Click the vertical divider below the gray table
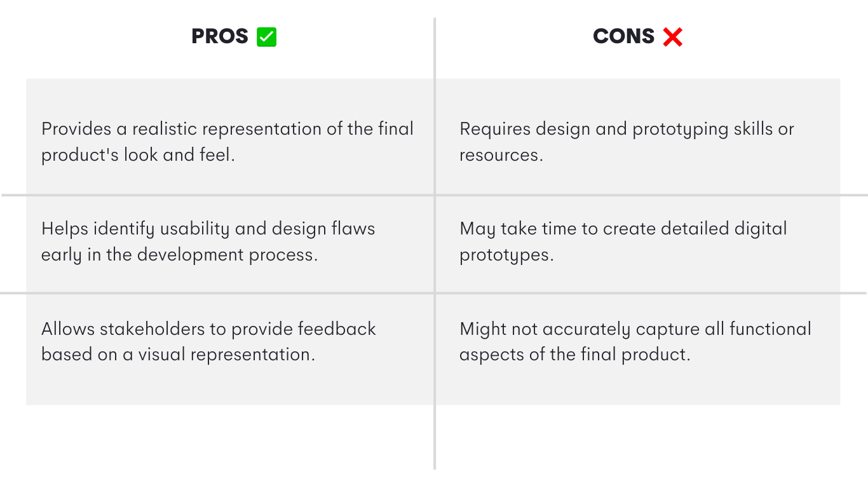The height and width of the screenshot is (488, 868). tap(435, 437)
